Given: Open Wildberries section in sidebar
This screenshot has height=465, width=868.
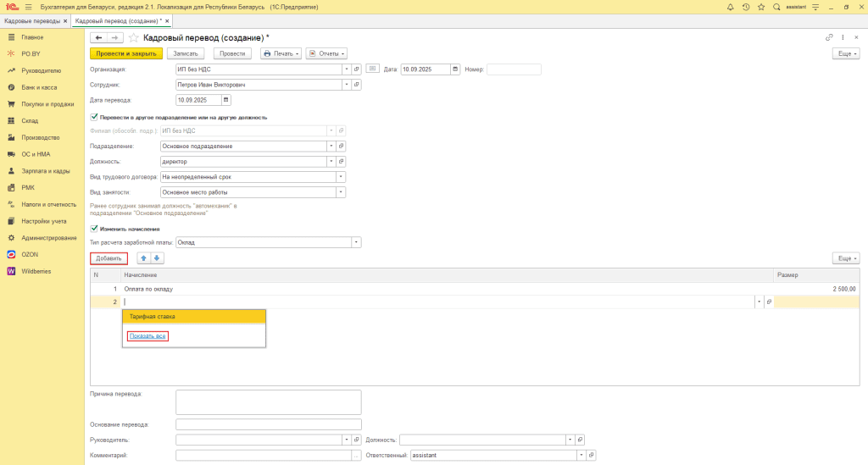Looking at the screenshot, I should tap(36, 272).
